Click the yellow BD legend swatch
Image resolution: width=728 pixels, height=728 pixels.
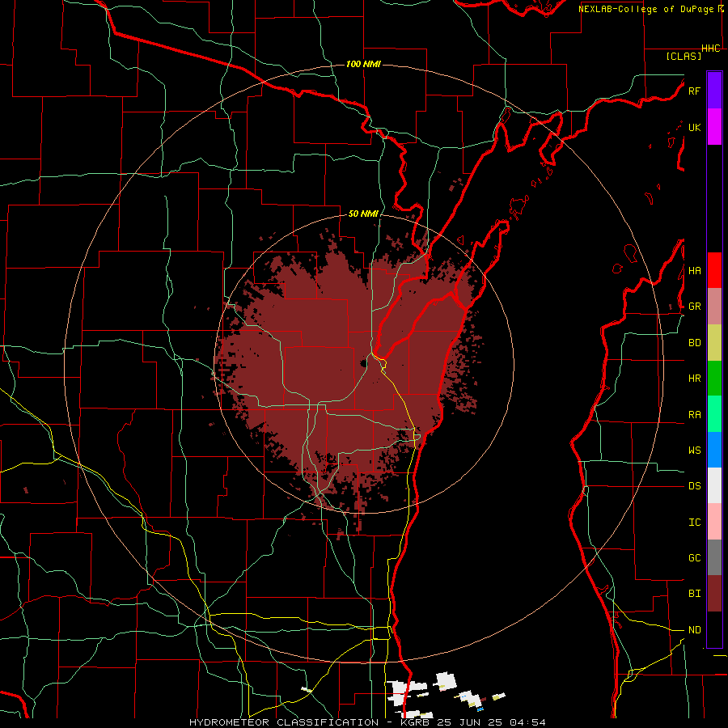714,343
